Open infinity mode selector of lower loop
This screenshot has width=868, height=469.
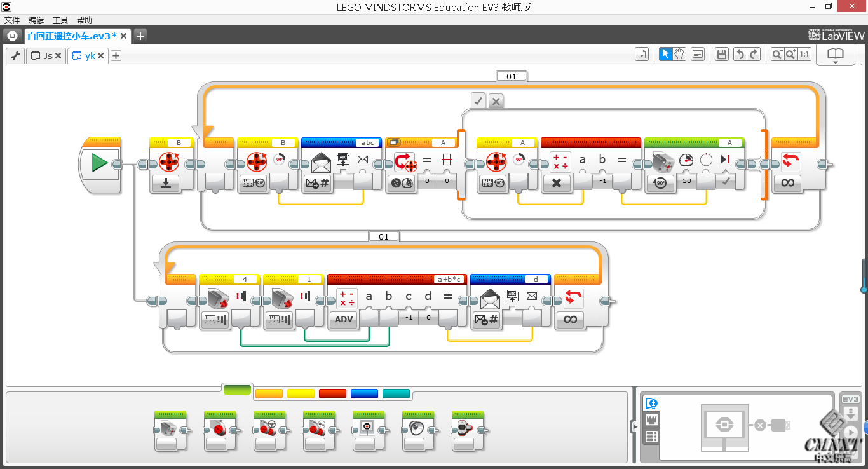tap(570, 320)
